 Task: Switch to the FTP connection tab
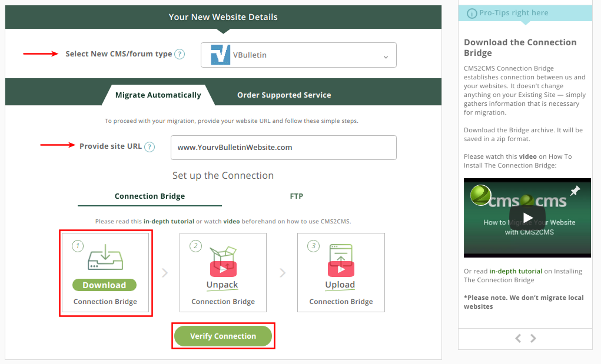pyautogui.click(x=296, y=196)
